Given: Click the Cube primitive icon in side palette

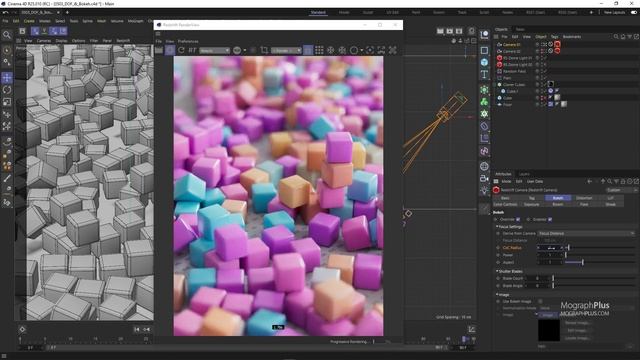Looking at the screenshot, I should [484, 62].
